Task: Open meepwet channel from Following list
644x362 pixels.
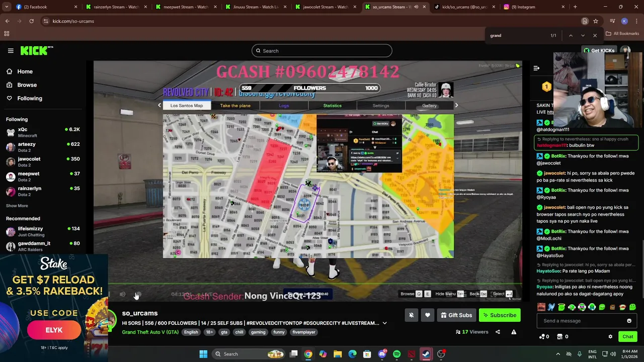Action: coord(43,176)
